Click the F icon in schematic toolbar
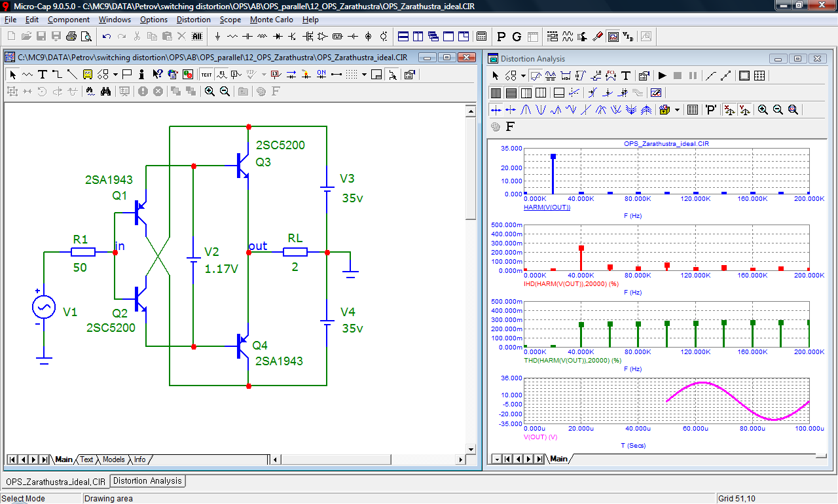The height and width of the screenshot is (504, 838). (276, 92)
